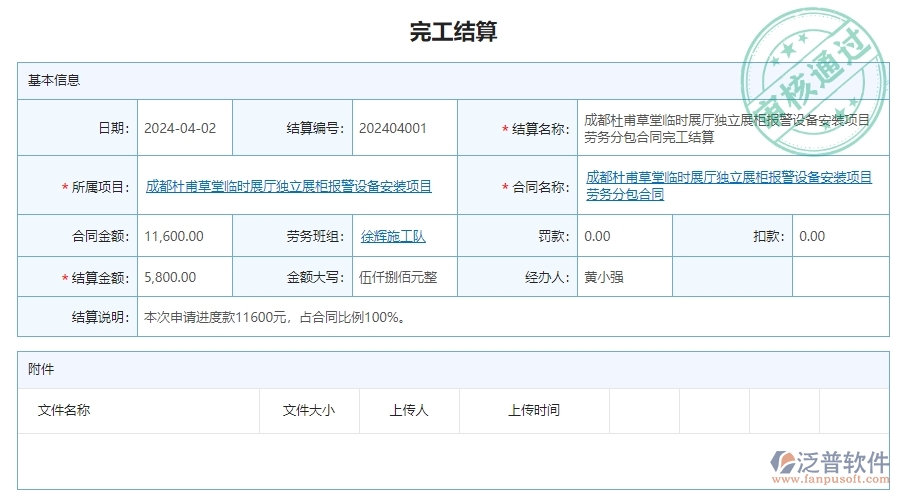This screenshot has height=495, width=900.
Task: Click the 结算编号 field 202404001
Action: (393, 128)
